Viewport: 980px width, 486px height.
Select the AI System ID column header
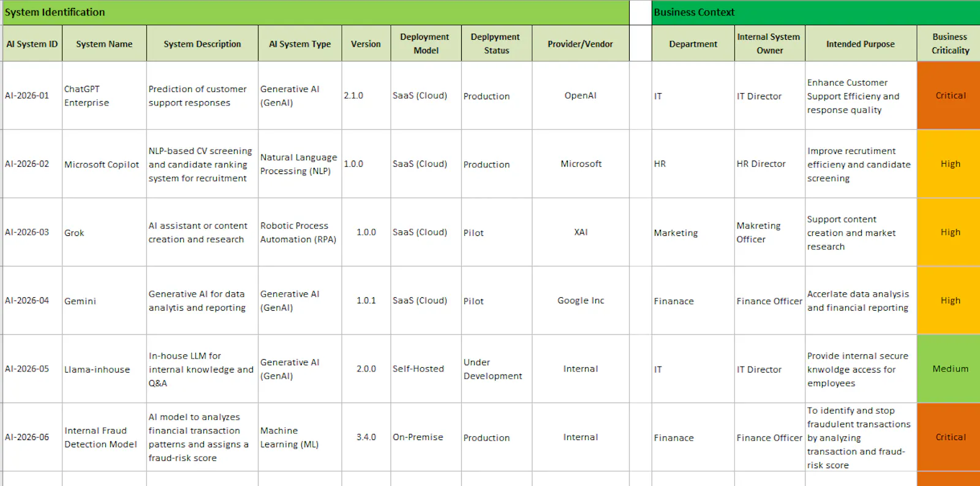tap(32, 44)
